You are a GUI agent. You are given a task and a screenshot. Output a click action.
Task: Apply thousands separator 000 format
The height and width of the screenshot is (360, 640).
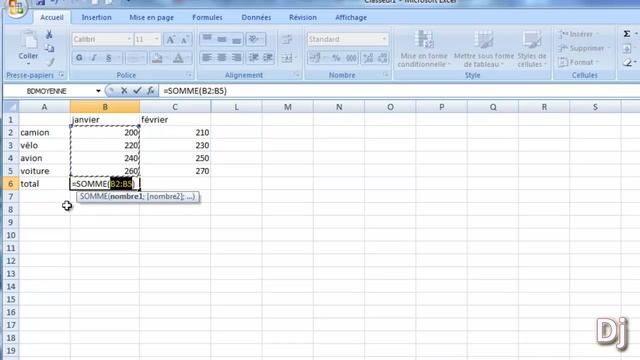pos(351,58)
